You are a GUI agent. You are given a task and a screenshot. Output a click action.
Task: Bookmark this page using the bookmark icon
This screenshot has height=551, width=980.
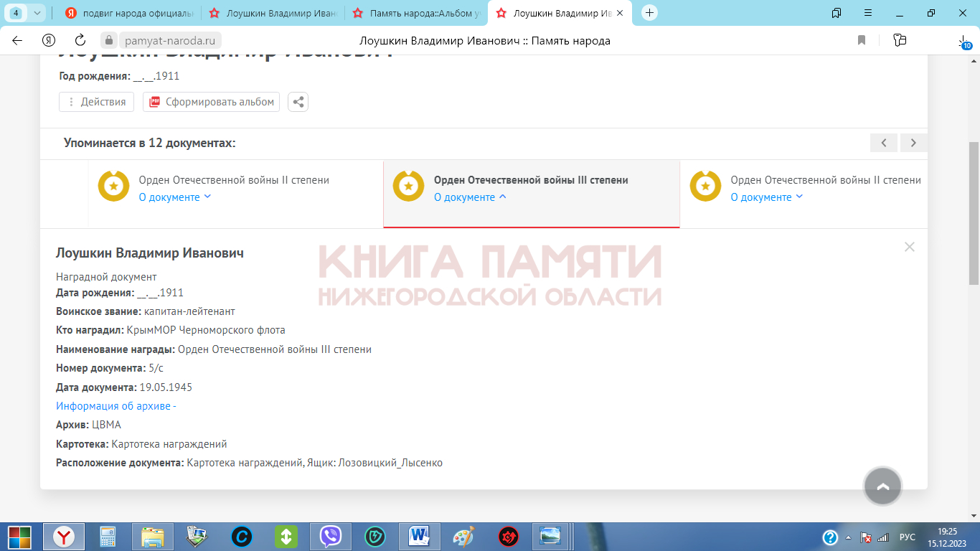click(862, 40)
